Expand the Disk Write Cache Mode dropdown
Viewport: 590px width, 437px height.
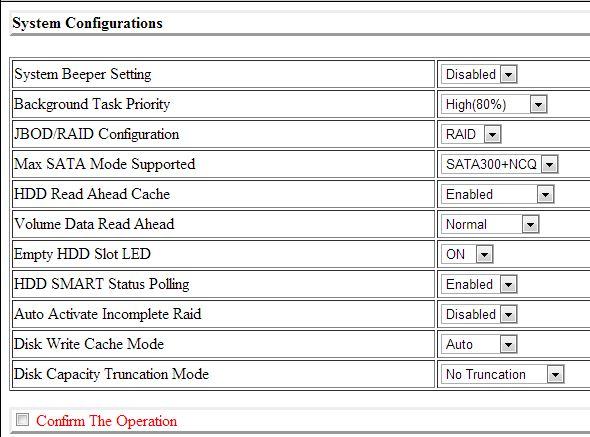tap(479, 344)
